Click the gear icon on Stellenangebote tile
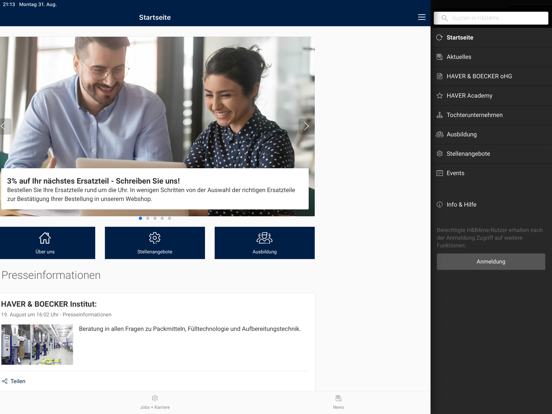Screen dimensions: 552x414 (155, 238)
